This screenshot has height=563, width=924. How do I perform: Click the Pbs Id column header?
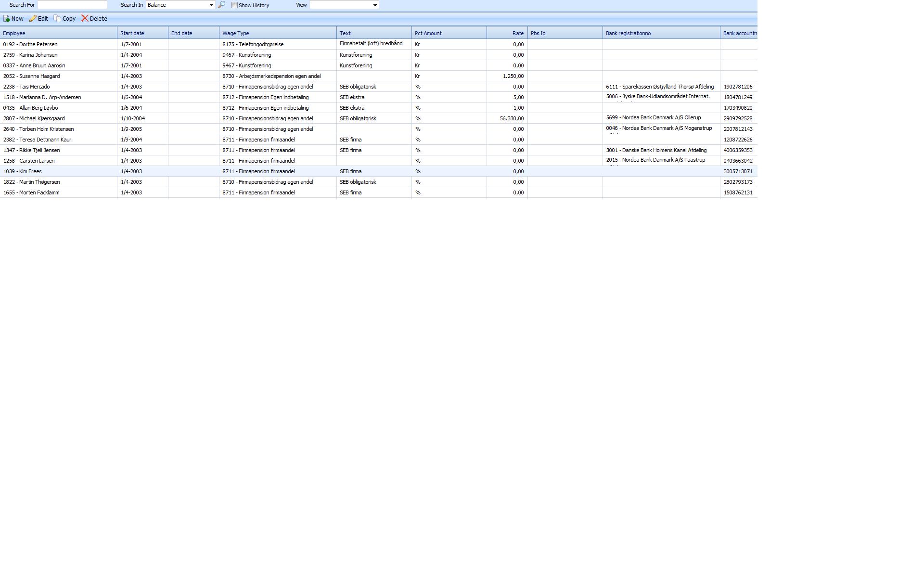(x=538, y=33)
